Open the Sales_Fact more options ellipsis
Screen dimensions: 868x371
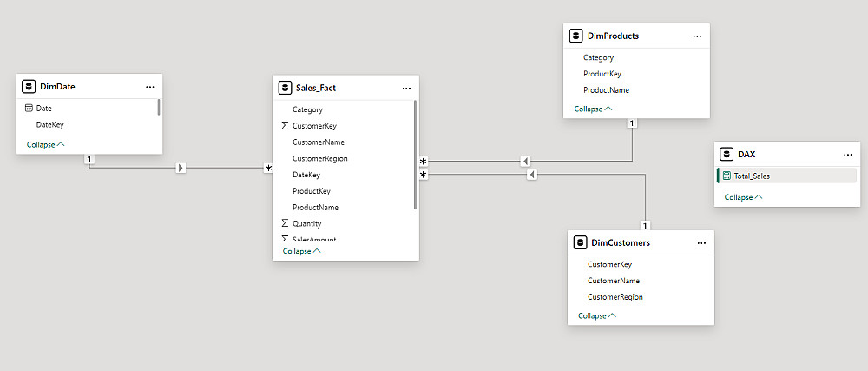(406, 88)
